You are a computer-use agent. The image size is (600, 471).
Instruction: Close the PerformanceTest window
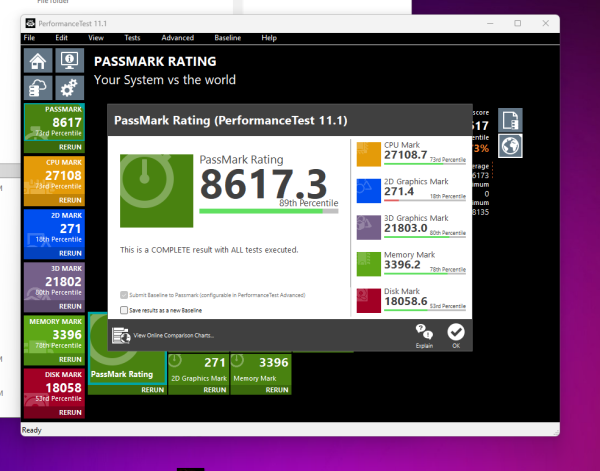546,23
